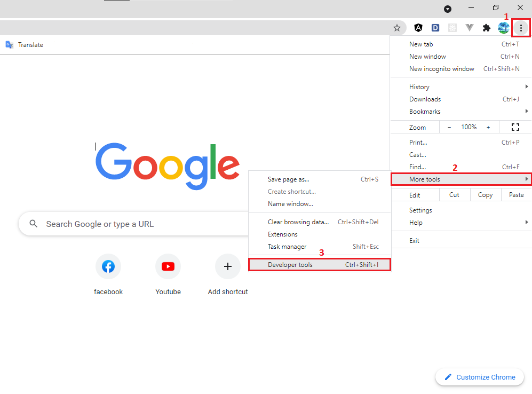This screenshot has height=394, width=532.
Task: Click Cut in the Edit row
Action: 454,195
